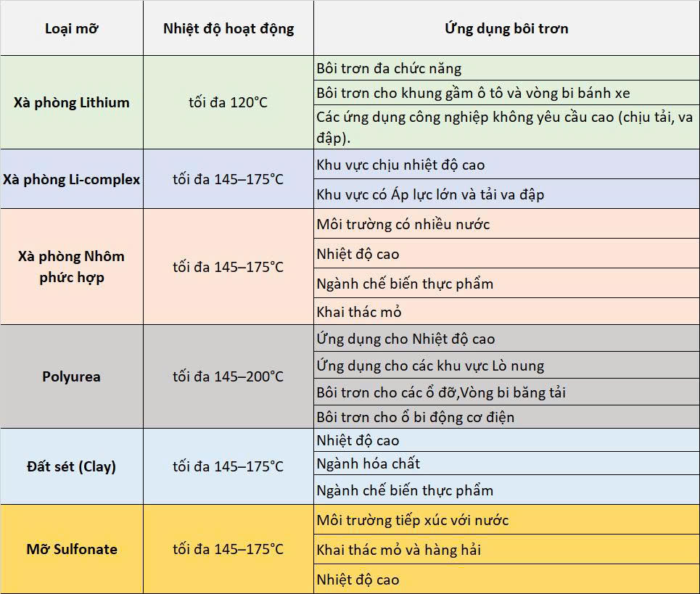Select the "Xà phòng Li-complex" row label
Screen dimensions: 700x594
(x=71, y=179)
